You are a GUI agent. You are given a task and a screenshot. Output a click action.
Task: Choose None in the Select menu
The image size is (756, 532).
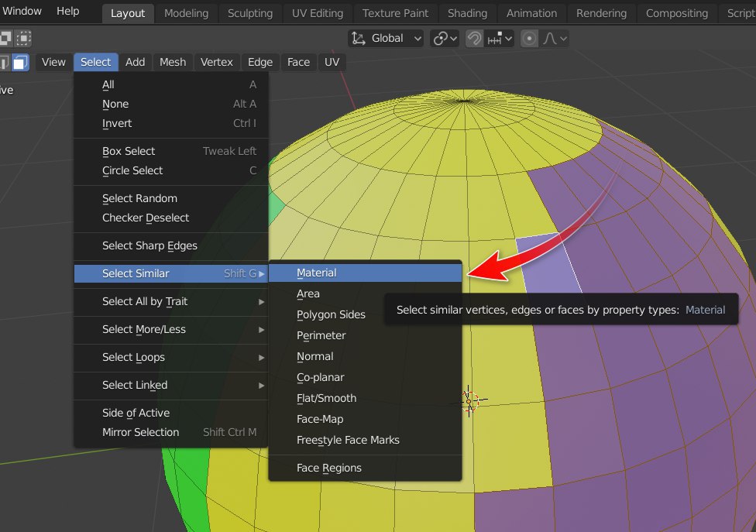(x=171, y=104)
